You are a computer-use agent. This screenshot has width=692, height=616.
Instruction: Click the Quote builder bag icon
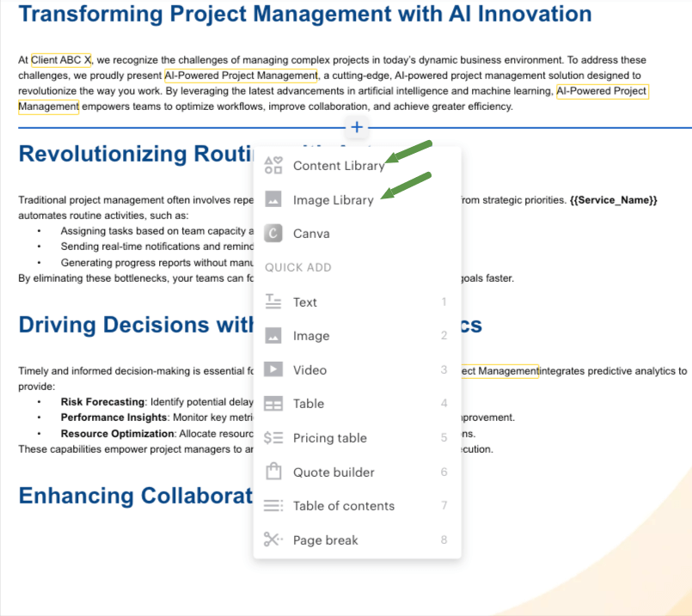(273, 472)
